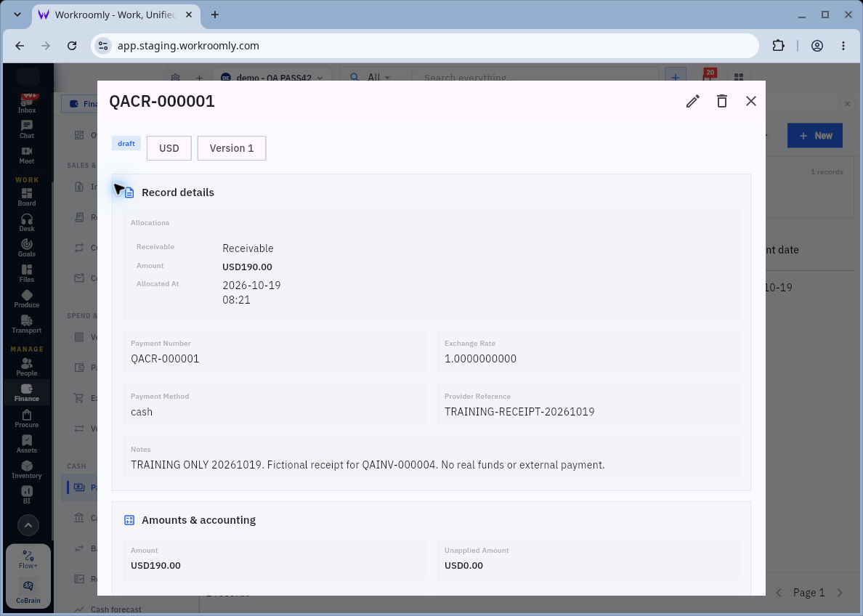This screenshot has width=863, height=616.
Task: Collapse sidebar with the up chevron button
Action: coord(28,525)
